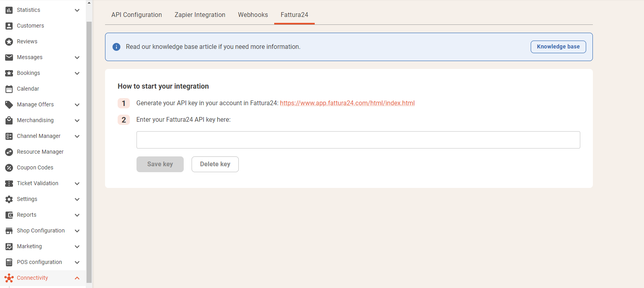Expand the Messages menu chevron
The image size is (644, 288).
pos(77,58)
